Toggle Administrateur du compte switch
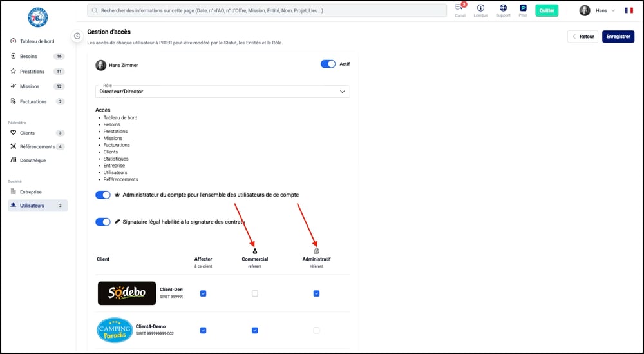644x354 pixels. [103, 195]
